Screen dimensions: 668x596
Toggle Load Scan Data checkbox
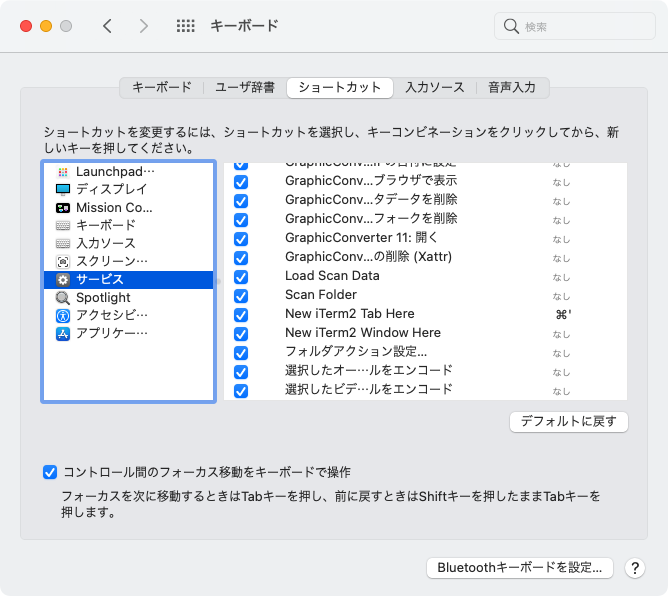(241, 277)
